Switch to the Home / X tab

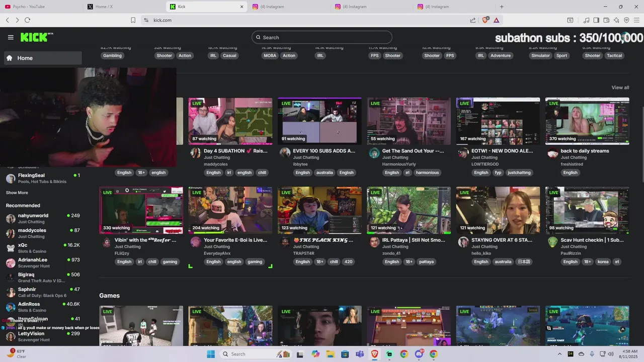click(123, 7)
